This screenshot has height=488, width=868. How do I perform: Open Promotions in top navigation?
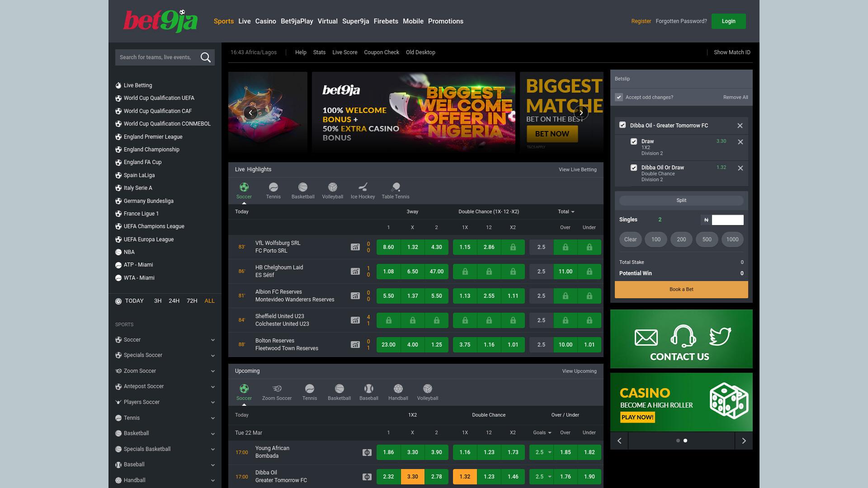[446, 21]
